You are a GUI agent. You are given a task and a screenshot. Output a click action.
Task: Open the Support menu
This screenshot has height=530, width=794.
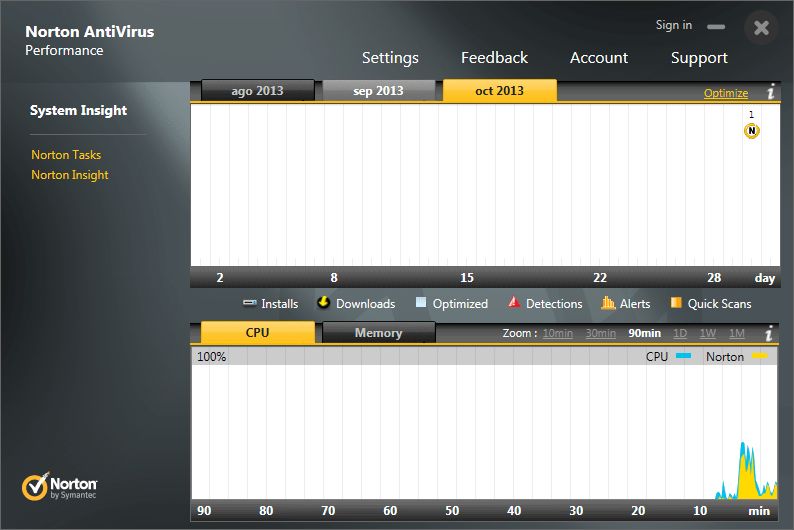[699, 58]
